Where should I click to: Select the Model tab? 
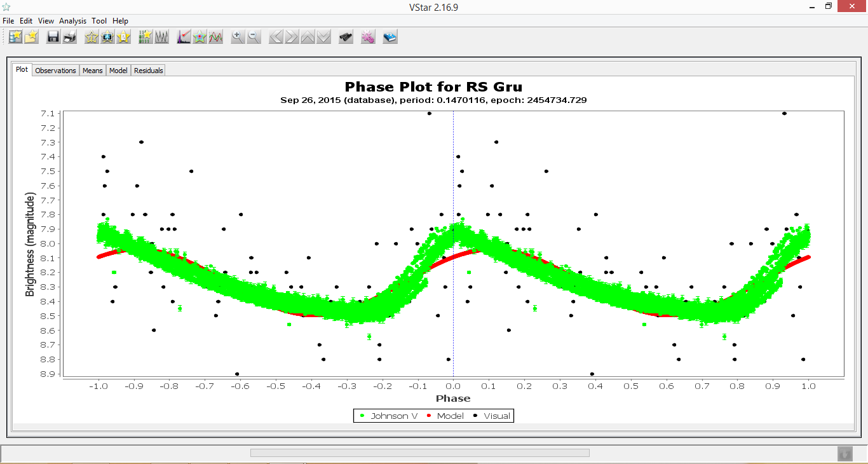point(118,71)
